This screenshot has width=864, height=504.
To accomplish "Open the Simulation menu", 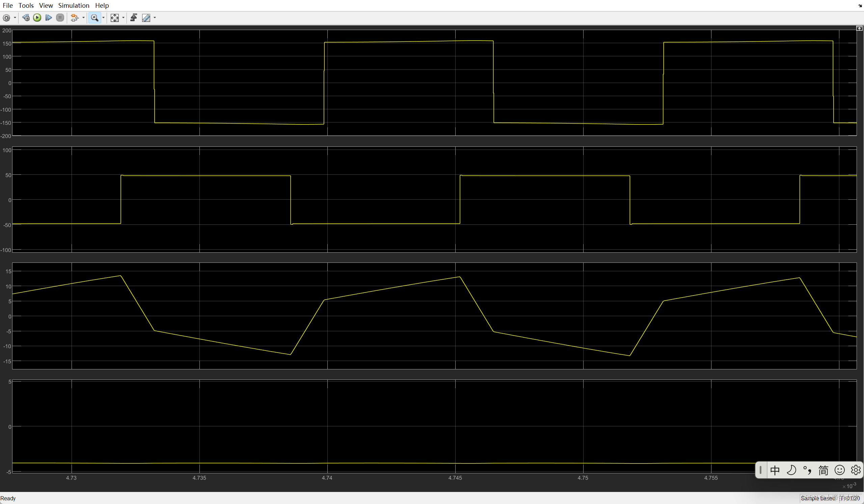I will point(74,5).
